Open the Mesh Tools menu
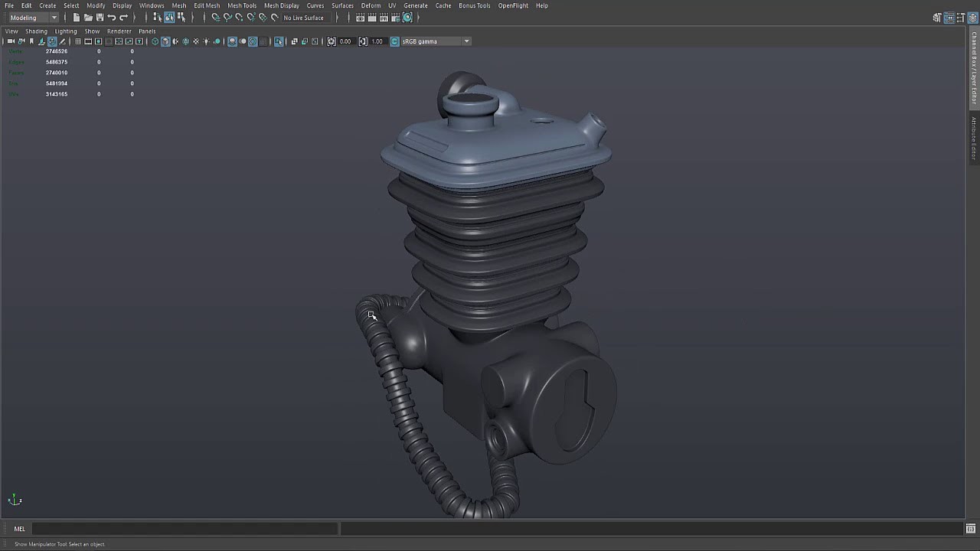The width and height of the screenshot is (980, 551). click(x=242, y=5)
